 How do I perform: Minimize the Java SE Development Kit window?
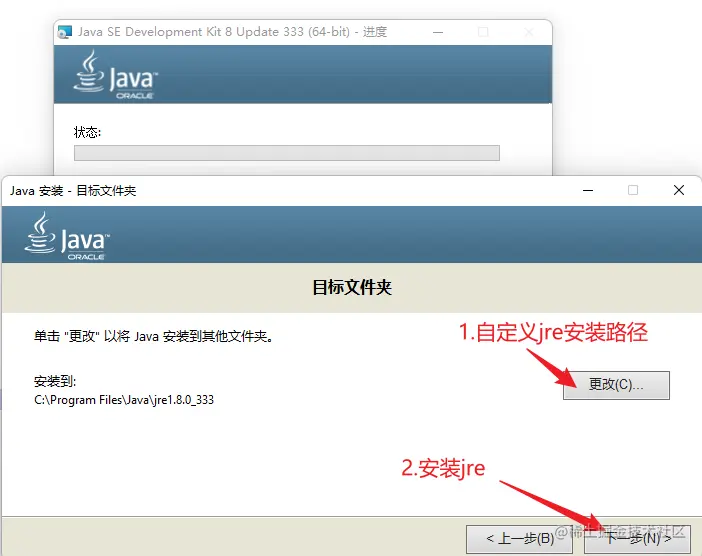coord(438,32)
